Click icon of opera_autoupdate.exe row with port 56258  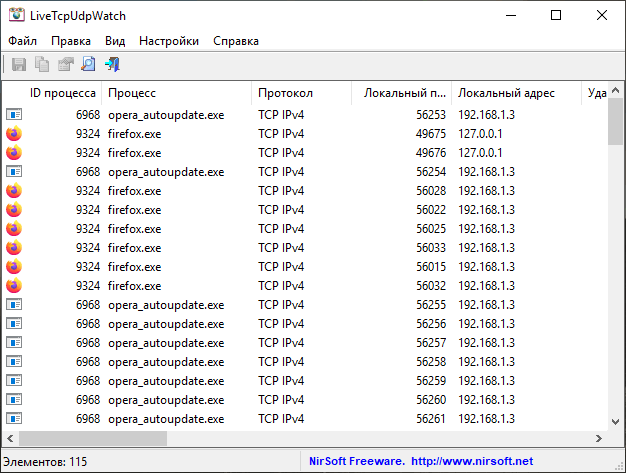click(14, 362)
